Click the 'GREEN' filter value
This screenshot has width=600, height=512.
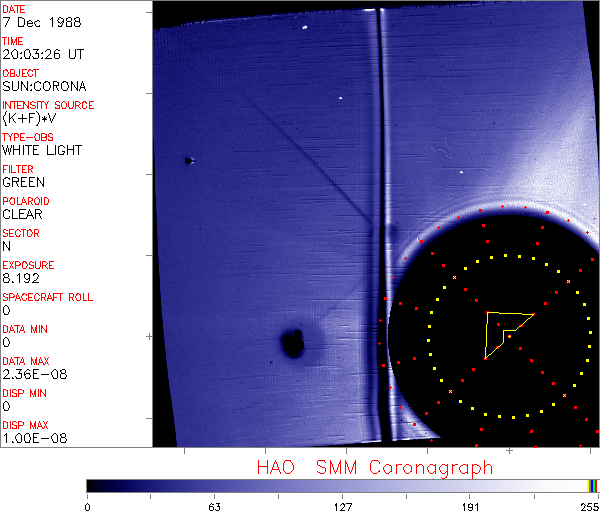(x=23, y=182)
